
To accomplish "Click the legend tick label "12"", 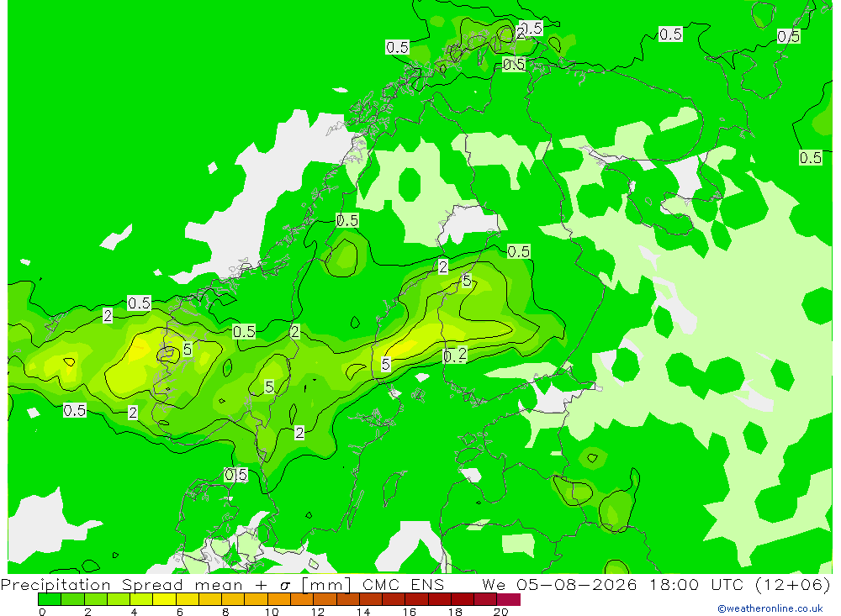I will tap(318, 612).
